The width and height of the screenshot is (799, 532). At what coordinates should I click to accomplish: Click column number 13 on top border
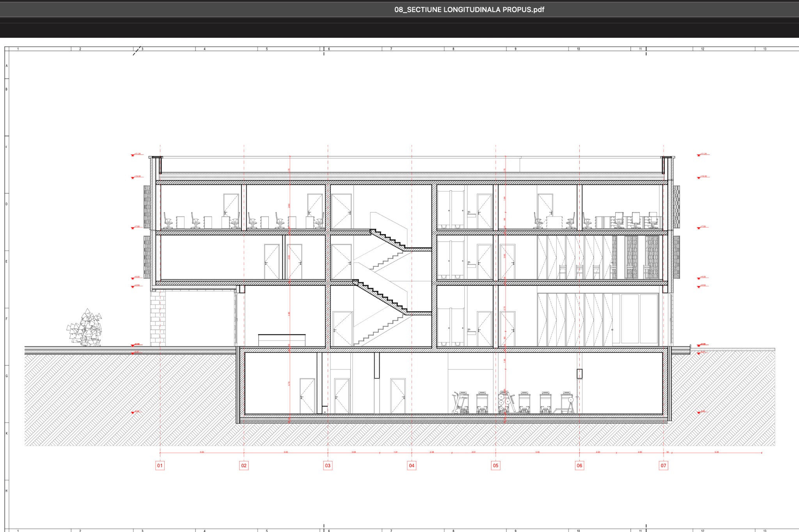[765, 49]
